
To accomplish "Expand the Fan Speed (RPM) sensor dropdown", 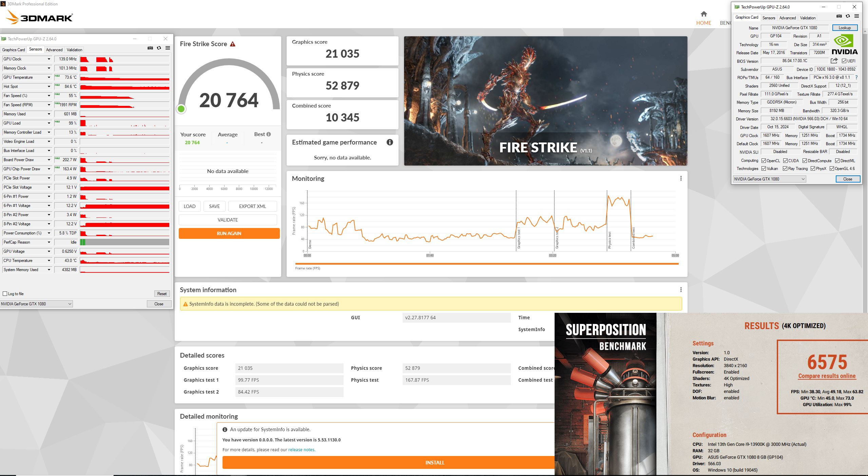I will (49, 105).
